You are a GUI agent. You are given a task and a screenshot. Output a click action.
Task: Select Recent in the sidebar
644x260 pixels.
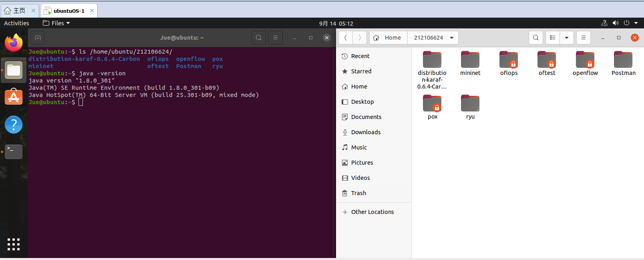374,56
